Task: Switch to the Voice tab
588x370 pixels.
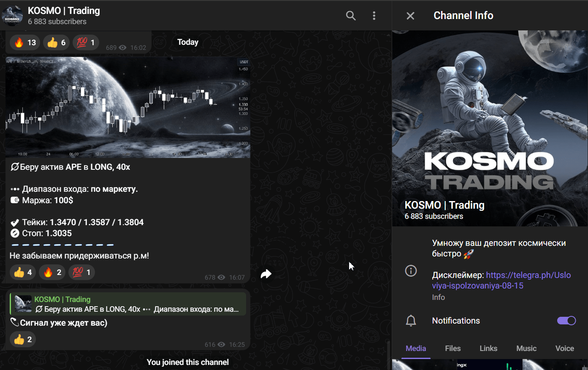Action: coord(565,348)
